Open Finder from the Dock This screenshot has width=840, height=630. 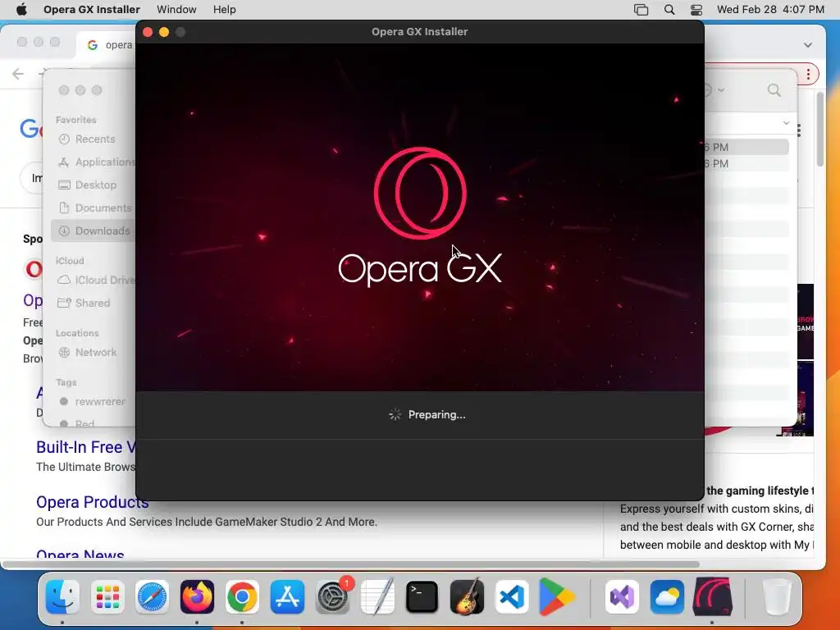pos(62,597)
